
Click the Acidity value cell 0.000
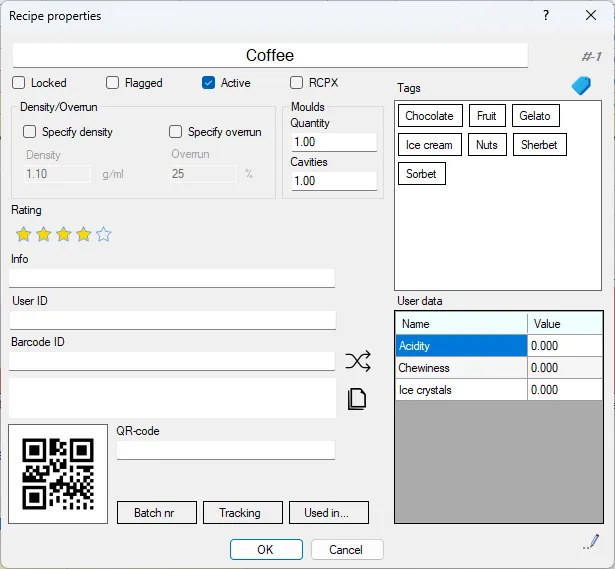click(565, 345)
